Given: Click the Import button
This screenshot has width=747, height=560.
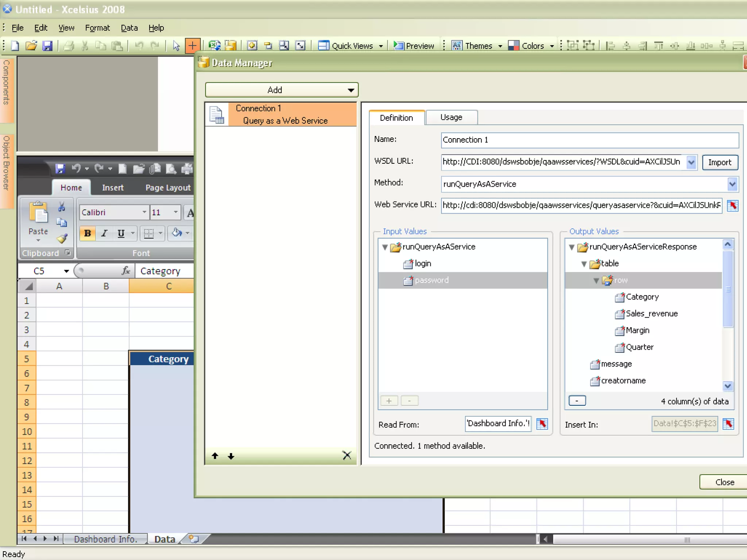Looking at the screenshot, I should point(720,162).
